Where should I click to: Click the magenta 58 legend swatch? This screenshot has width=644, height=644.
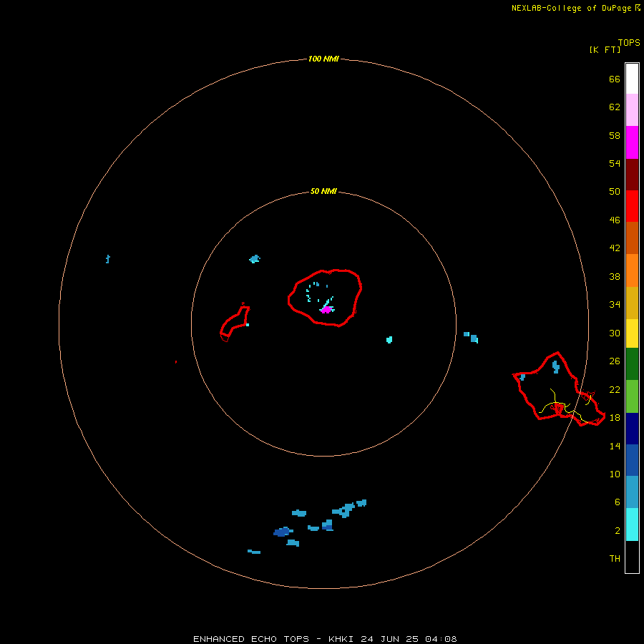click(632, 142)
